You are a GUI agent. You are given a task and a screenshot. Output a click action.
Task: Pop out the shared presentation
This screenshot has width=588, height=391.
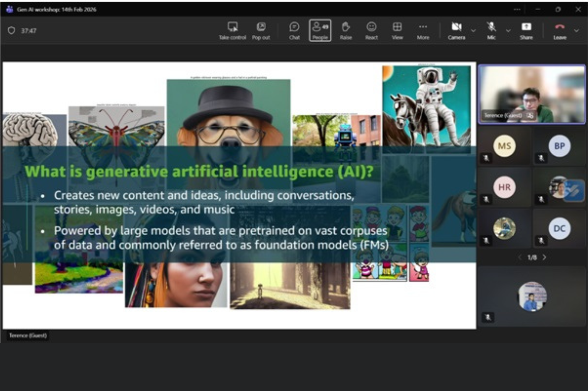(x=261, y=27)
